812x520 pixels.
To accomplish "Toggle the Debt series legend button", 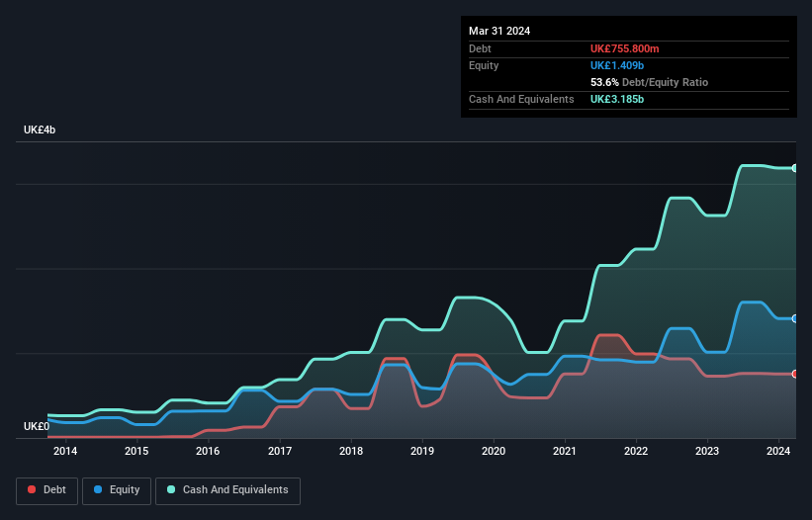I will [x=45, y=489].
